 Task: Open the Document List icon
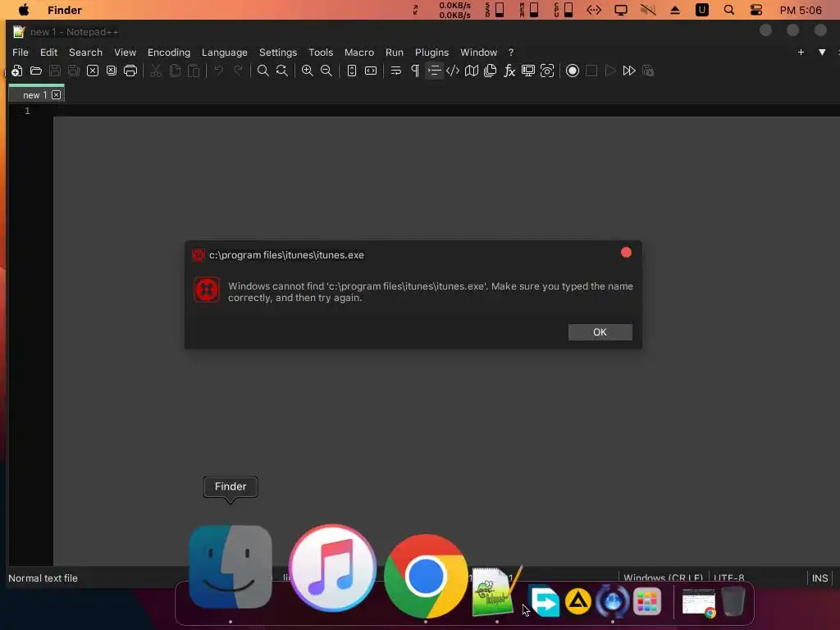point(491,71)
